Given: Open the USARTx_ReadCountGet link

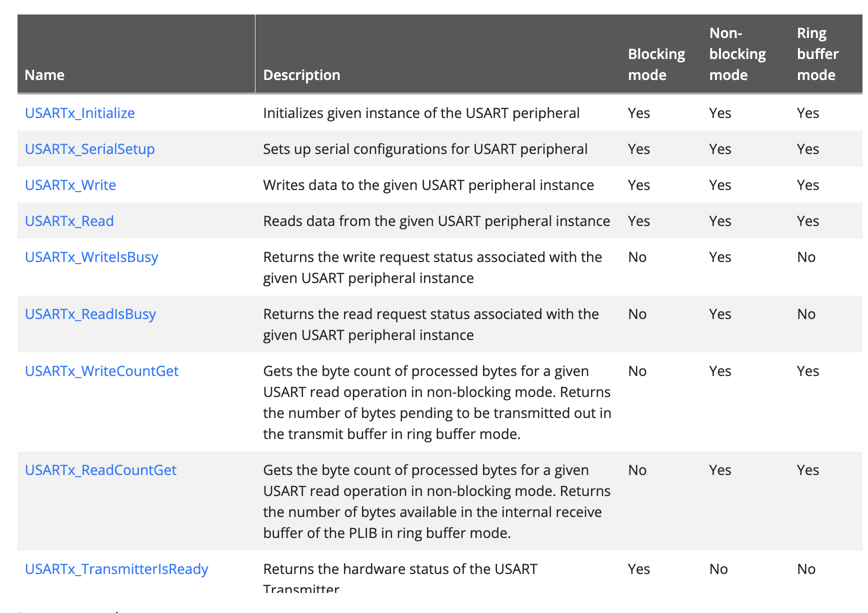Looking at the screenshot, I should coord(100,470).
